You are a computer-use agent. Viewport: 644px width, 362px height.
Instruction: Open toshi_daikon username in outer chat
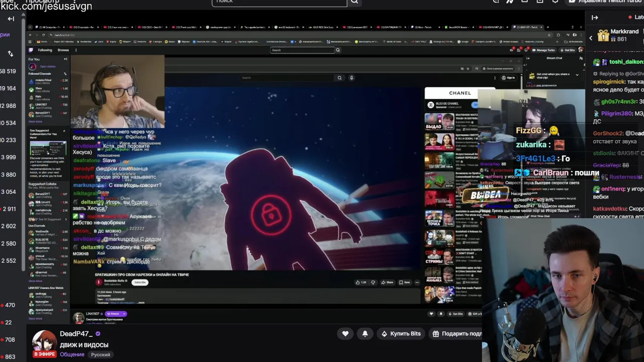pos(626,62)
